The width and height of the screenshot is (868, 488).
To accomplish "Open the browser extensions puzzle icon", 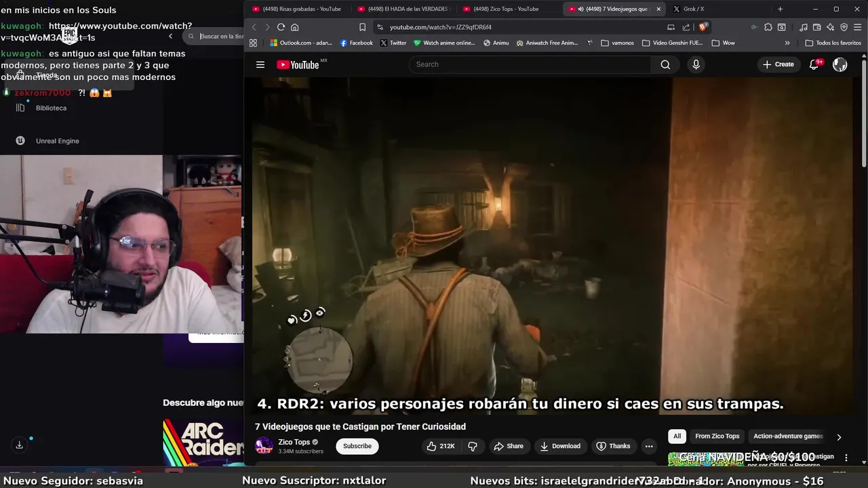I will point(768,27).
